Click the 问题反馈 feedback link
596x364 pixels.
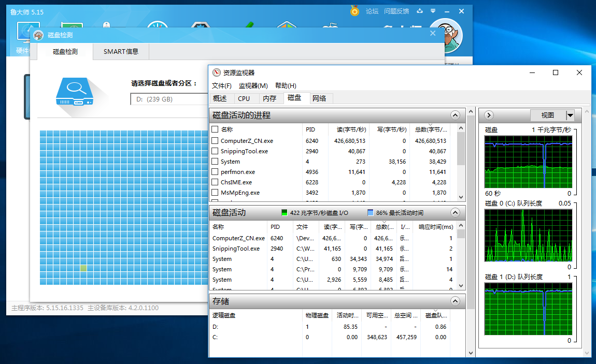(x=396, y=11)
